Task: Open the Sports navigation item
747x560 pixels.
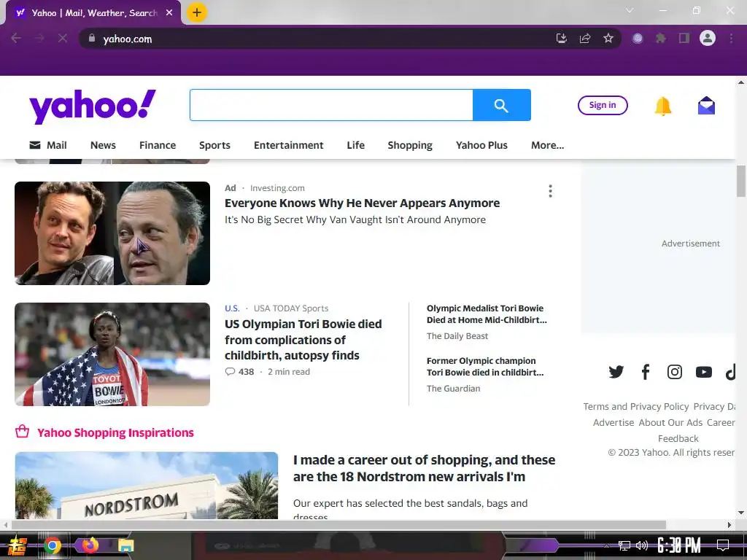Action: [x=214, y=145]
